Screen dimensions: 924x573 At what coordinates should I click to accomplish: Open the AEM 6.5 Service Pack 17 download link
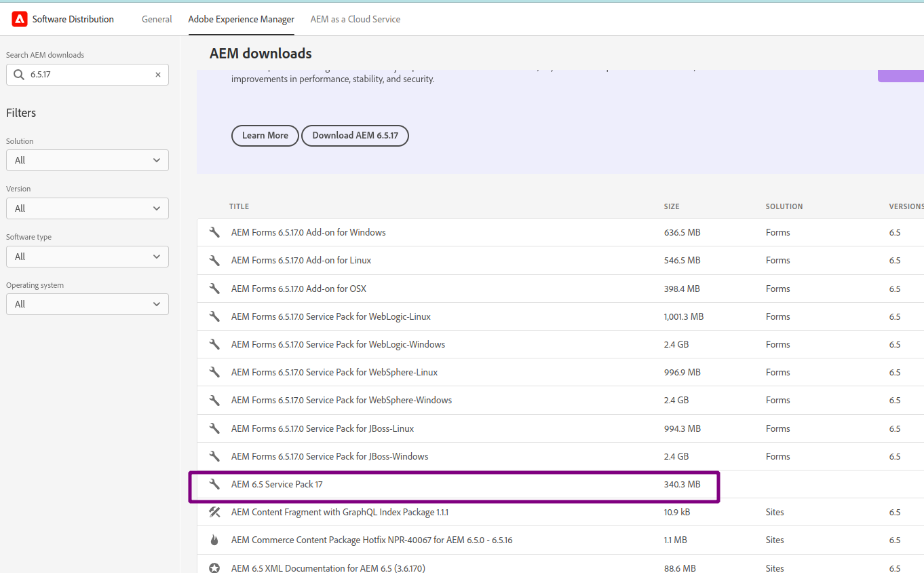tap(277, 484)
